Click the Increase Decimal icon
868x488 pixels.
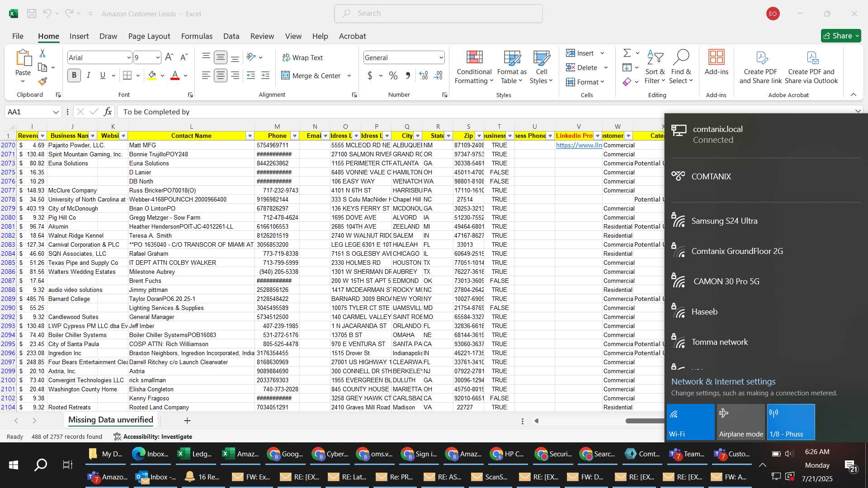(x=424, y=75)
